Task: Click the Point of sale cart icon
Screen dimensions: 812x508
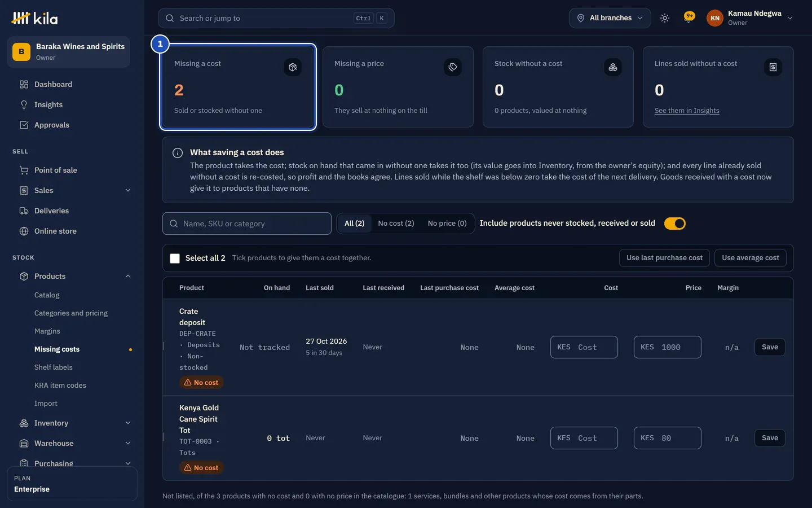Action: coord(24,170)
